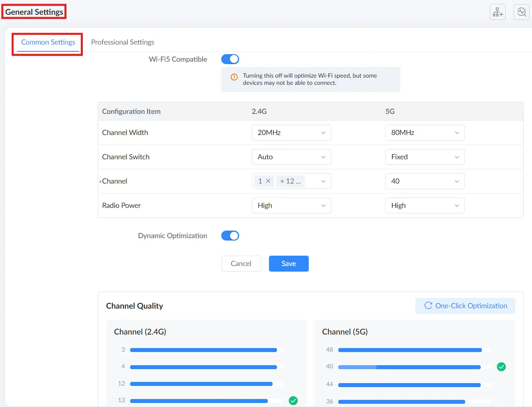Click green checkmark beside channel 40

501,367
